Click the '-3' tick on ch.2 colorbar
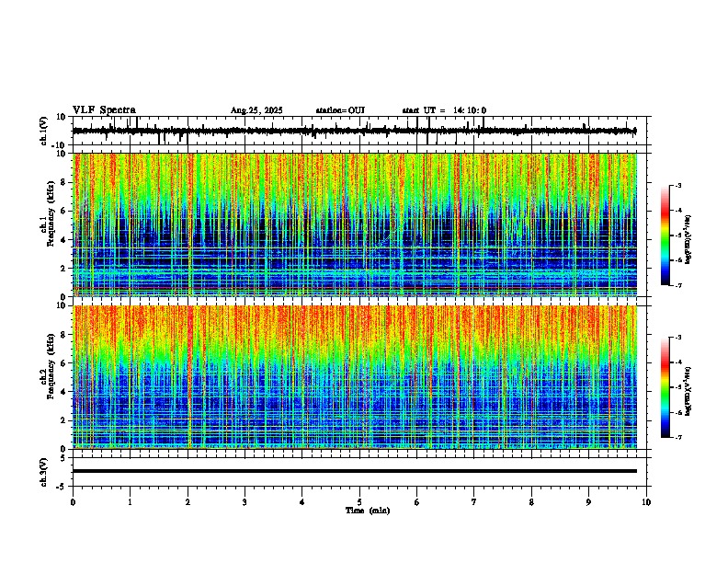Screen dimensions: 728x563 (677, 338)
